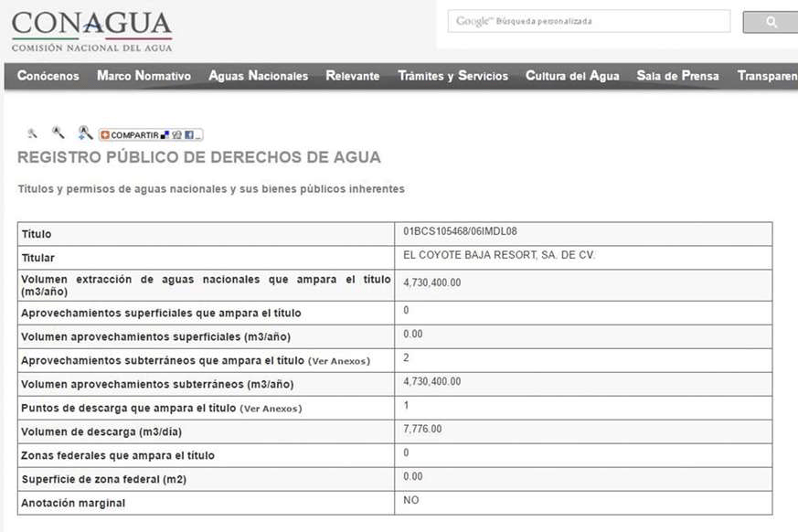Open Ver Anexos for puntos de descarga
798x532 pixels.
point(271,409)
